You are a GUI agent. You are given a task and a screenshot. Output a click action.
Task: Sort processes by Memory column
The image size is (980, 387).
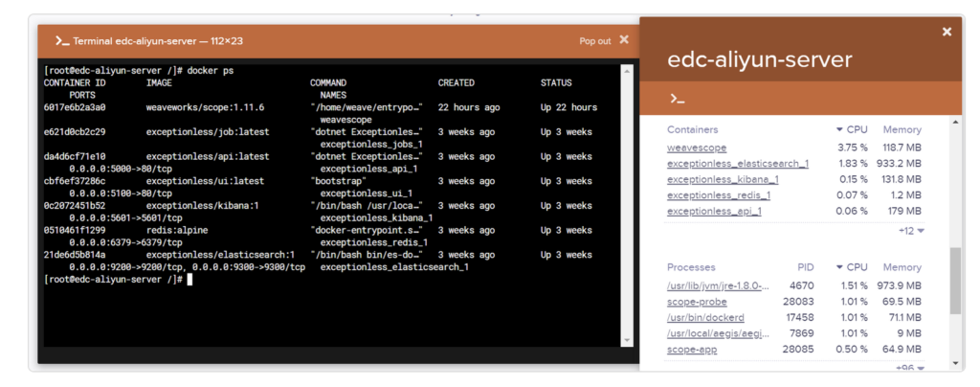point(902,267)
